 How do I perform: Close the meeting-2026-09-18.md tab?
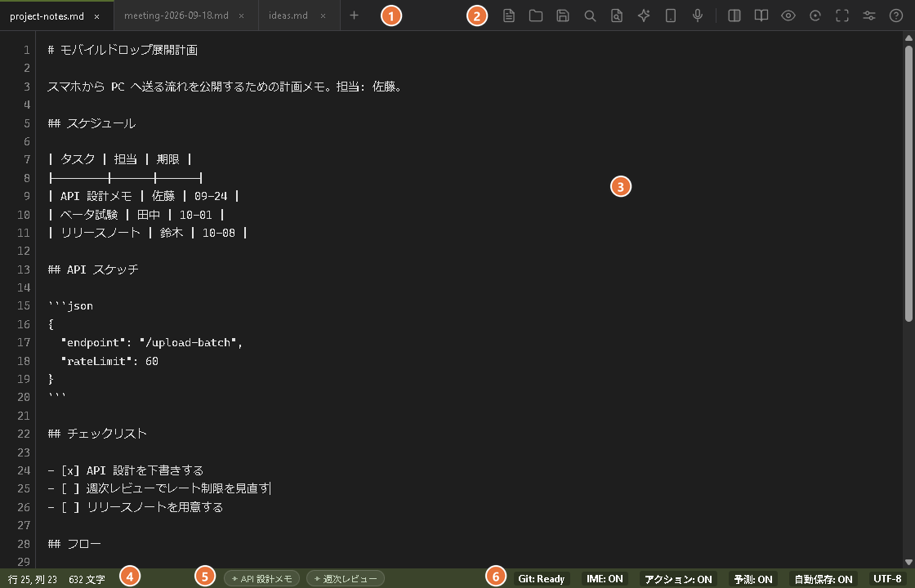coord(242,16)
